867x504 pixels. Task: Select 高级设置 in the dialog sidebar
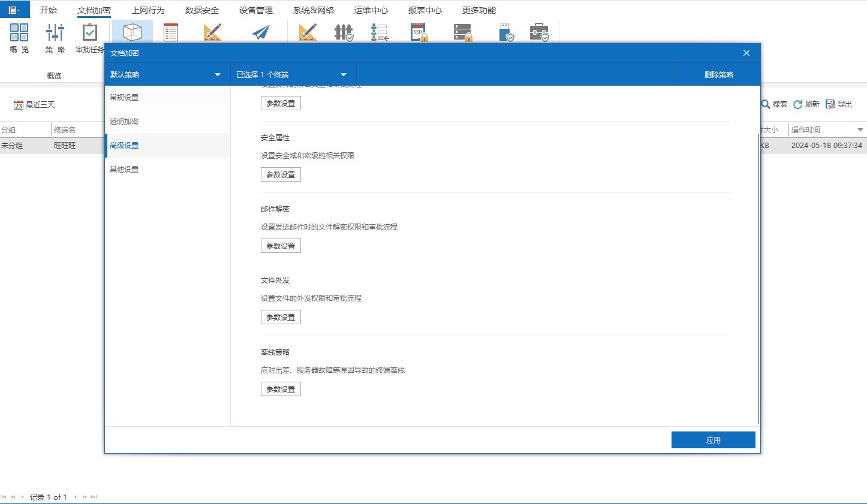[x=167, y=146]
